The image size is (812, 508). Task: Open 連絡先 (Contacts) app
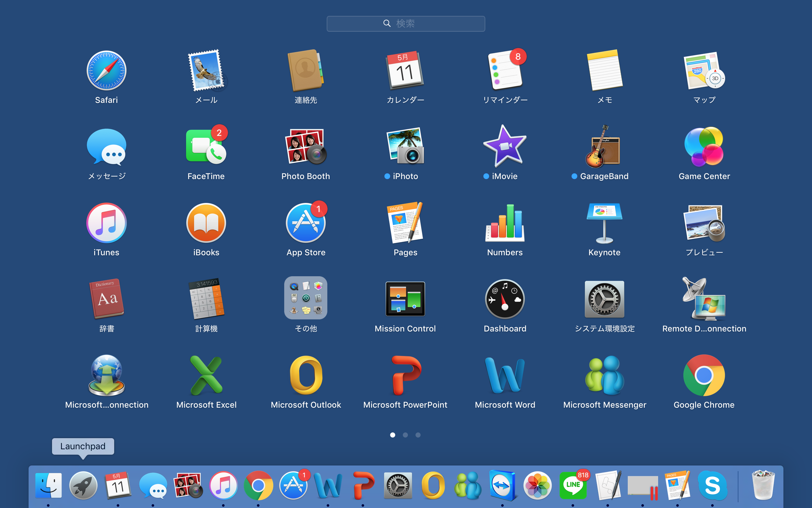tap(306, 70)
